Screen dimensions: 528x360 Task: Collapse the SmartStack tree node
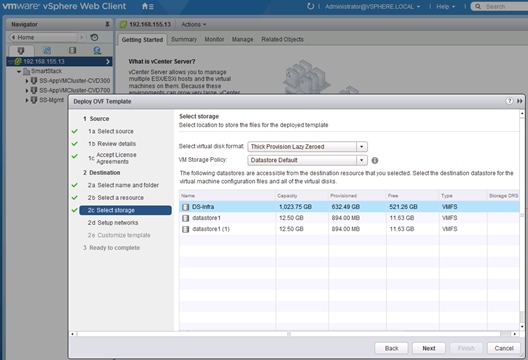(19, 71)
